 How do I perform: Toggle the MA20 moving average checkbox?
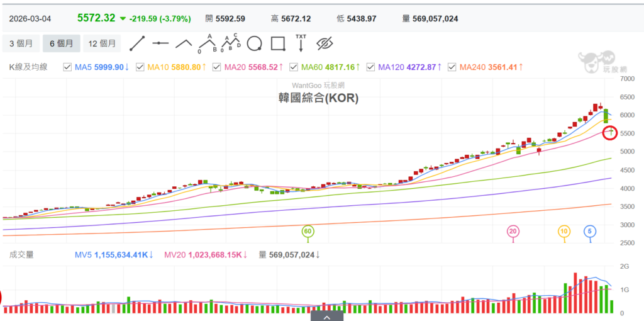(x=218, y=67)
